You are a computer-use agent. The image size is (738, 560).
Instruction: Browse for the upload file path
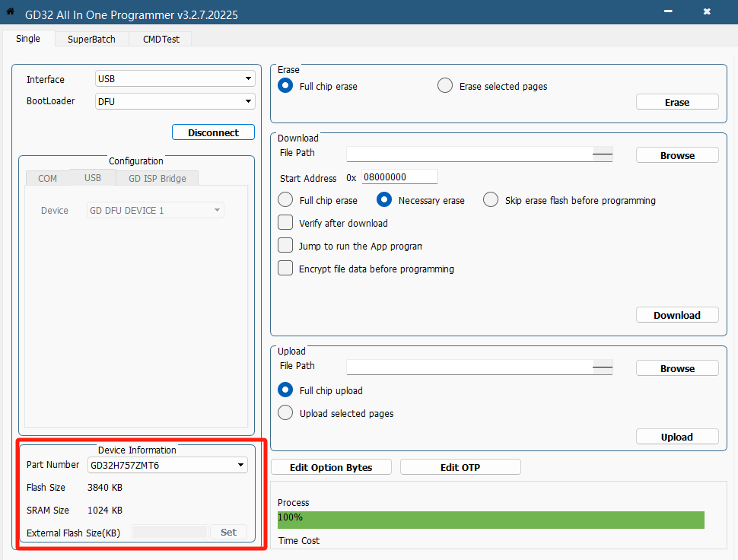tap(677, 368)
